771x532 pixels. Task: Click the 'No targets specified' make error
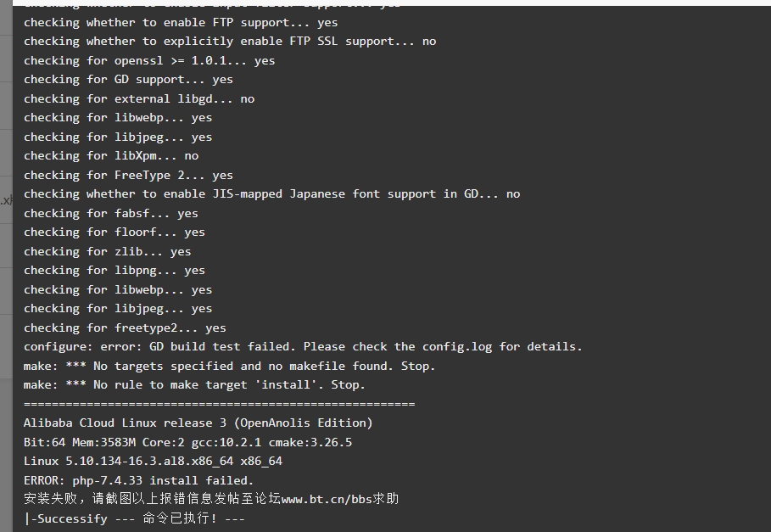click(229, 366)
